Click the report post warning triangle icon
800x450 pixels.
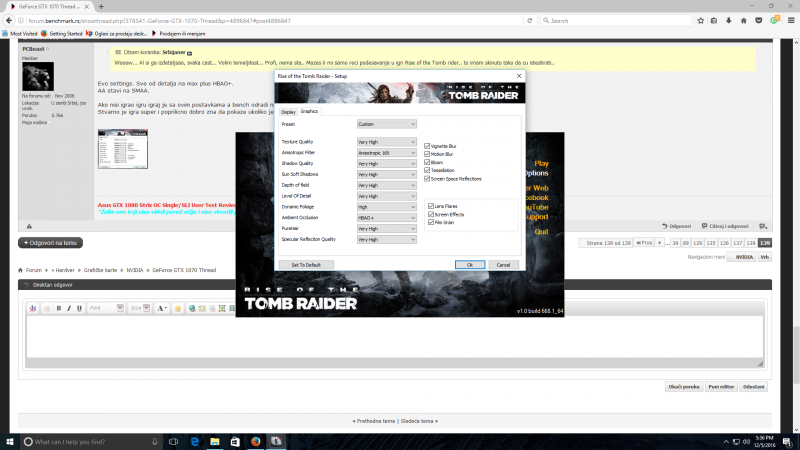[29, 226]
